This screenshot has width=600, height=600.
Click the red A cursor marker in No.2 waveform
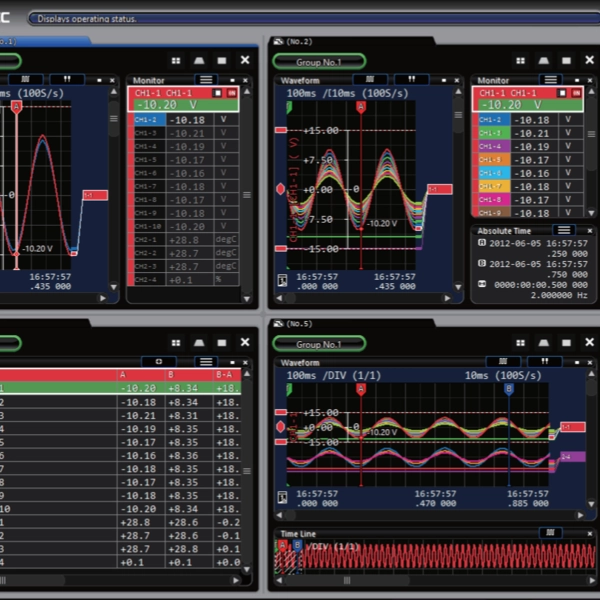(x=361, y=106)
